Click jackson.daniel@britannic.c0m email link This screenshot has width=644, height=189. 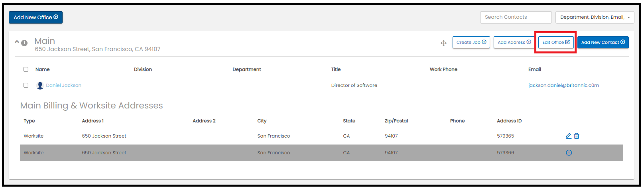pyautogui.click(x=563, y=85)
